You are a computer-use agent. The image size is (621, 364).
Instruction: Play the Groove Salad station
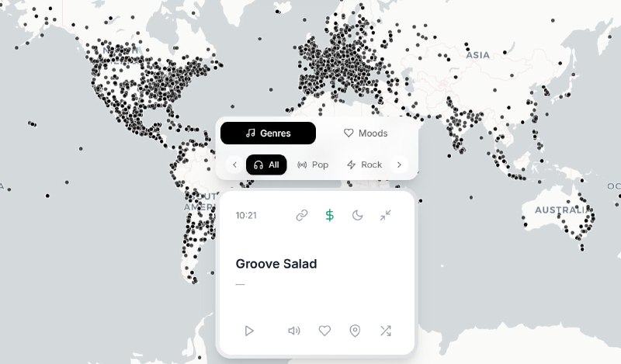(249, 331)
